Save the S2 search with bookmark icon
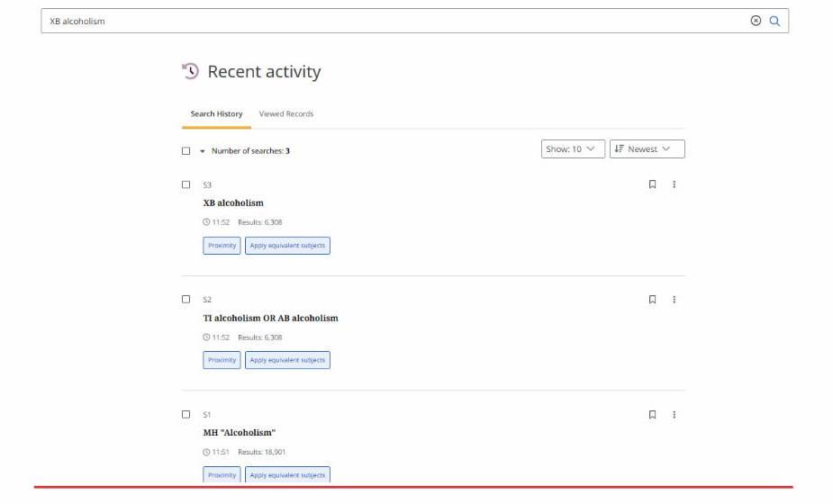Screen dimensions: 833x504 pos(653,300)
